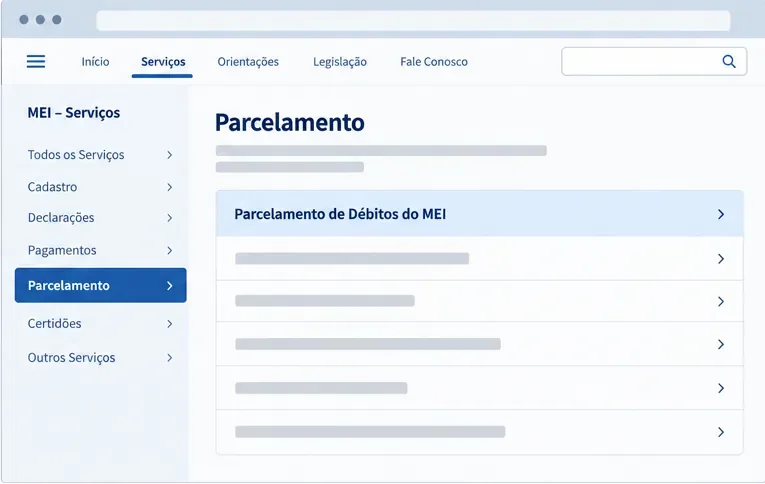This screenshot has width=765, height=484.
Task: Go to the Início tab
Action: (95, 62)
